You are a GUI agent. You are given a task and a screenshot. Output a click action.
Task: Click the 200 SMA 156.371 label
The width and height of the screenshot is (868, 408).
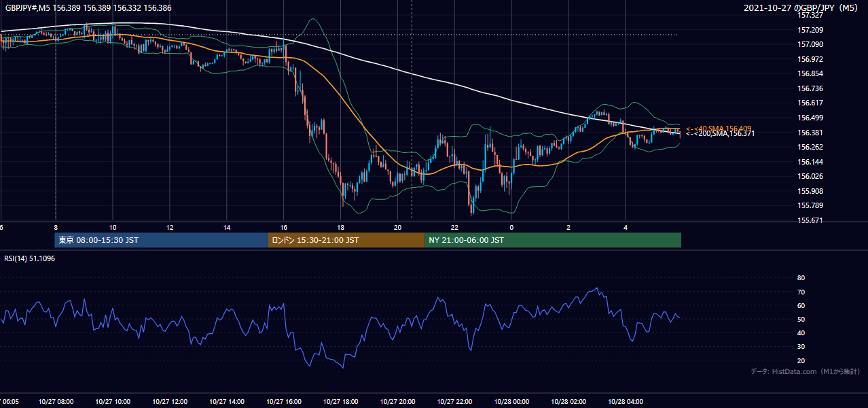pyautogui.click(x=720, y=134)
